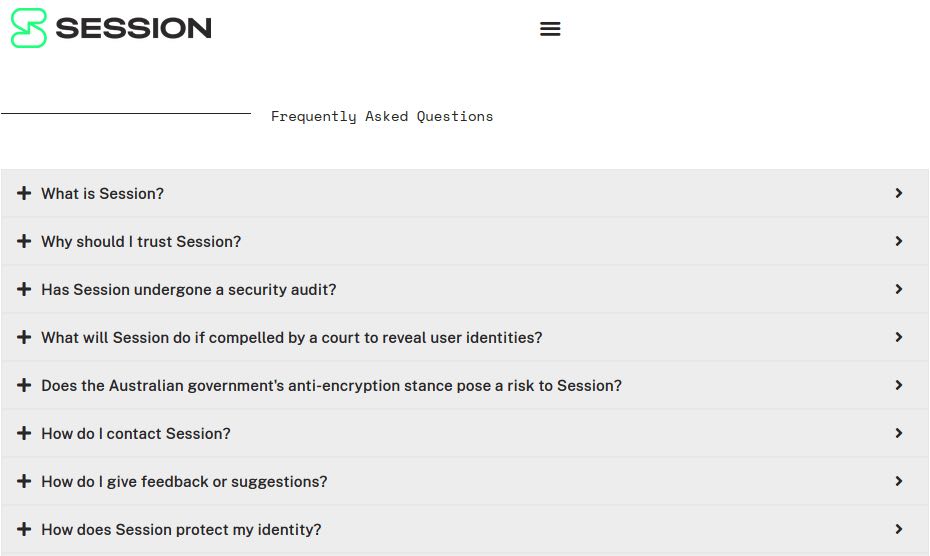
Task: Click the plus icon beside What is Session?
Action: 24,193
